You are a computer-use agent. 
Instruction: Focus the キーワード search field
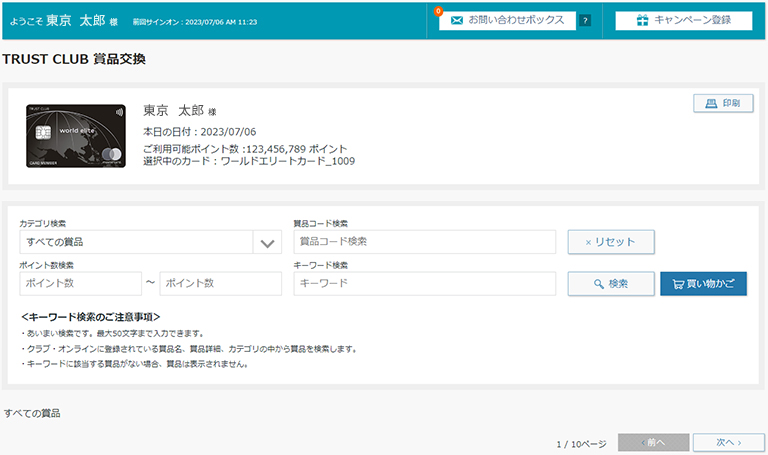click(x=425, y=284)
